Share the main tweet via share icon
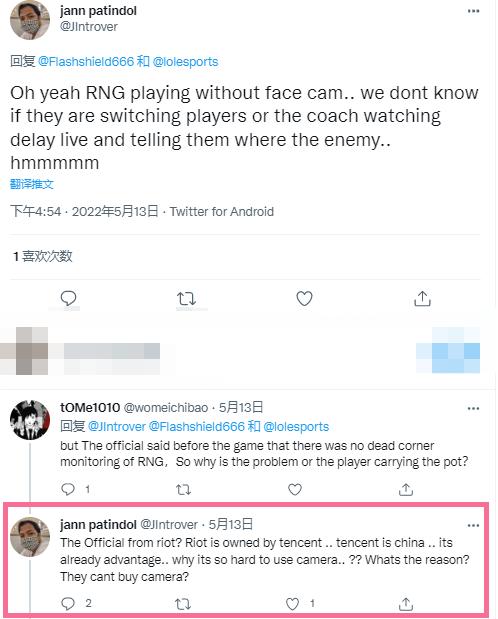The width and height of the screenshot is (498, 619). [x=422, y=299]
